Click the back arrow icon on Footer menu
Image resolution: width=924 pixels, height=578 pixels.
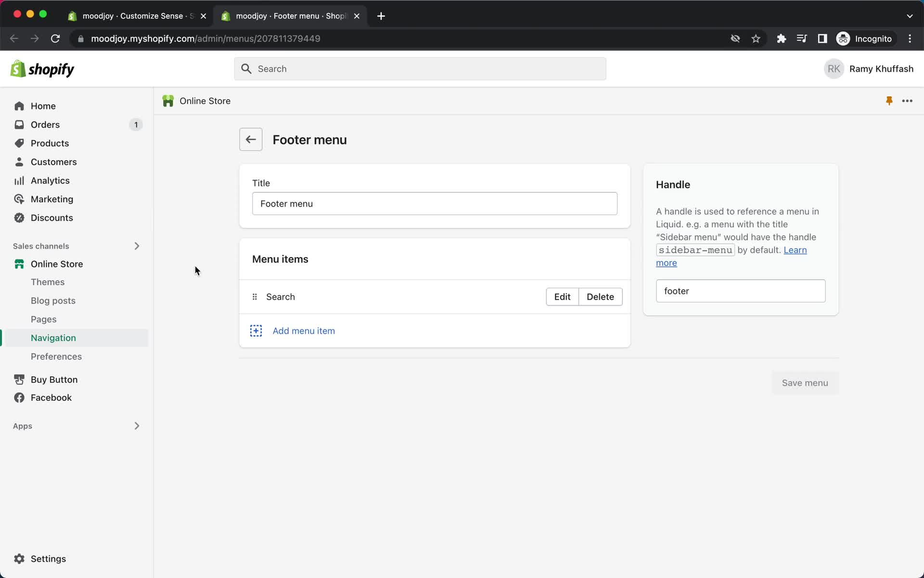coord(251,139)
